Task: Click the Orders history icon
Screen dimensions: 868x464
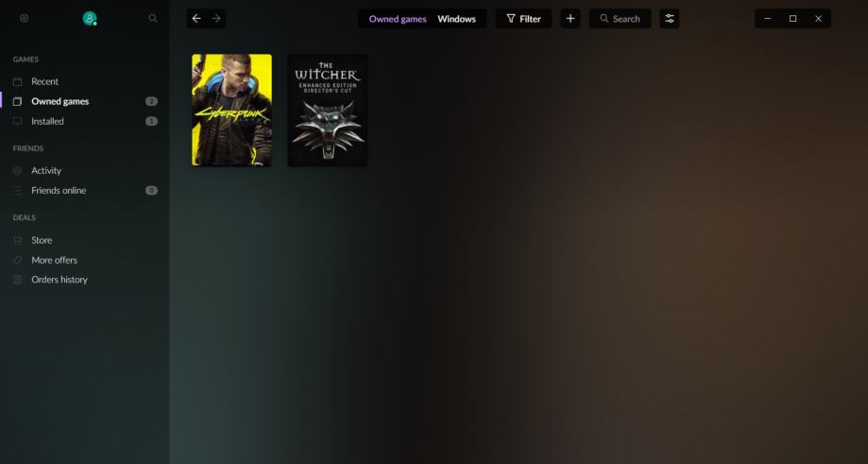Action: (18, 280)
